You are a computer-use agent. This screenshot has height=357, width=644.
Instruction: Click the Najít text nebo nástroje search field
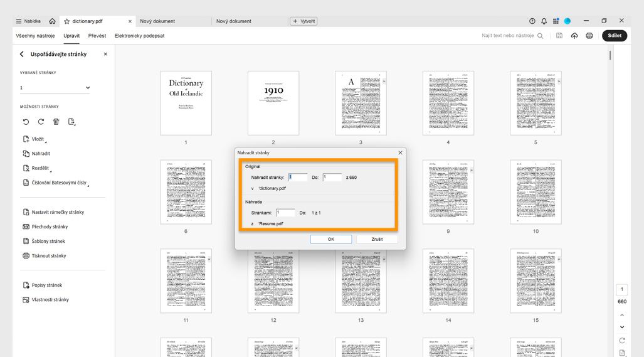pos(508,36)
